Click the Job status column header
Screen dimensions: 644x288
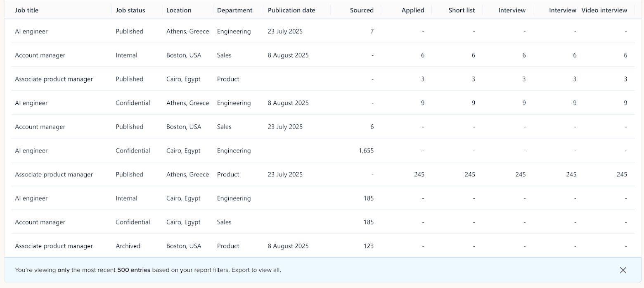[130, 10]
